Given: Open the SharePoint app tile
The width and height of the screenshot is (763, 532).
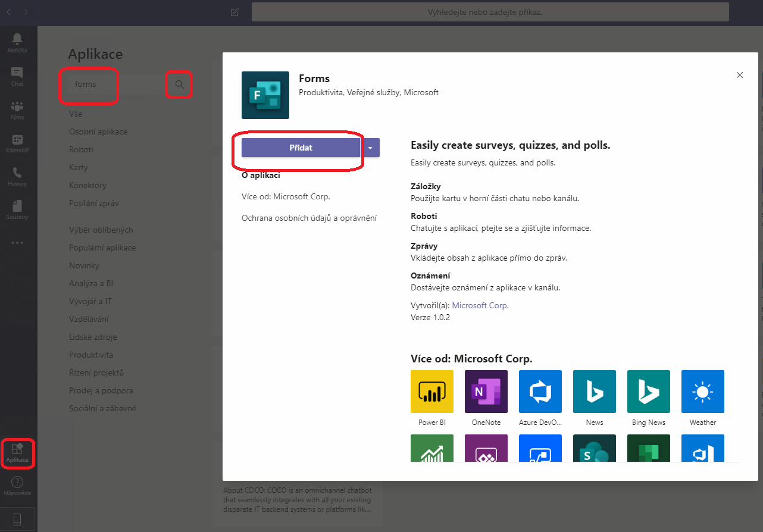Looking at the screenshot, I should point(595,448).
